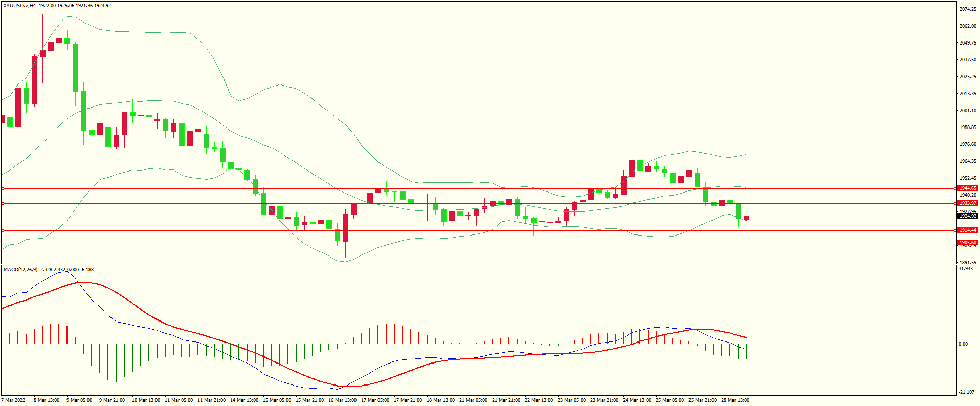Screen dimensions: 980x406
Task: Click the 2062.00 price scale value
Action: click(x=968, y=26)
